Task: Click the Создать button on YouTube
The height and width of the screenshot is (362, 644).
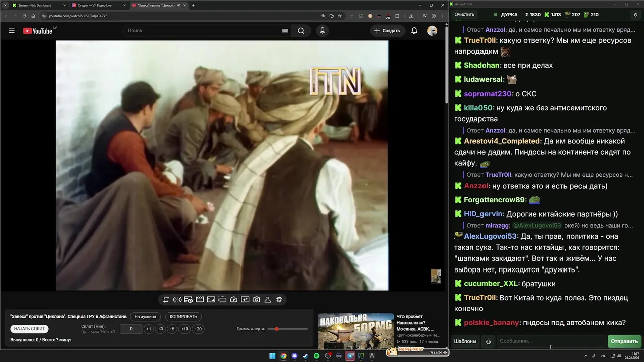Action: tap(387, 31)
